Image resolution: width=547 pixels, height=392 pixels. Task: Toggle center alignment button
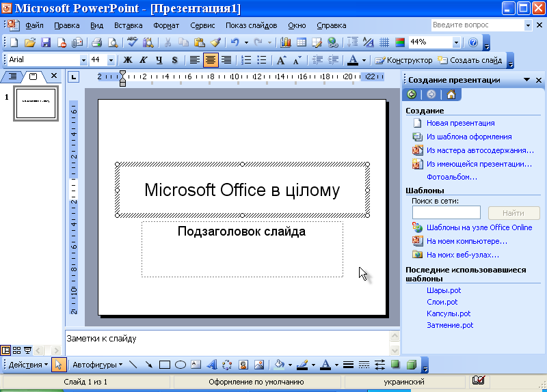211,60
